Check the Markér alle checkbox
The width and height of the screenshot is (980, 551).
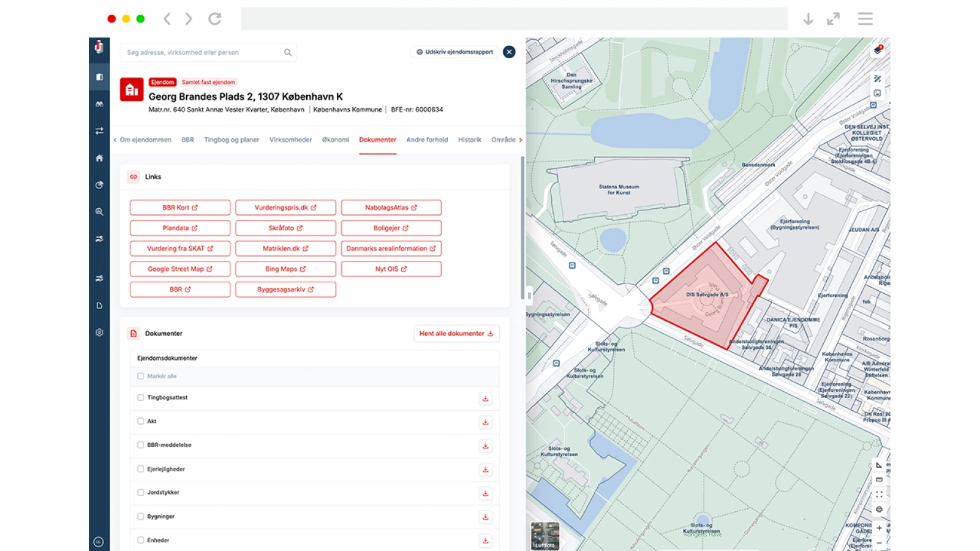(141, 377)
